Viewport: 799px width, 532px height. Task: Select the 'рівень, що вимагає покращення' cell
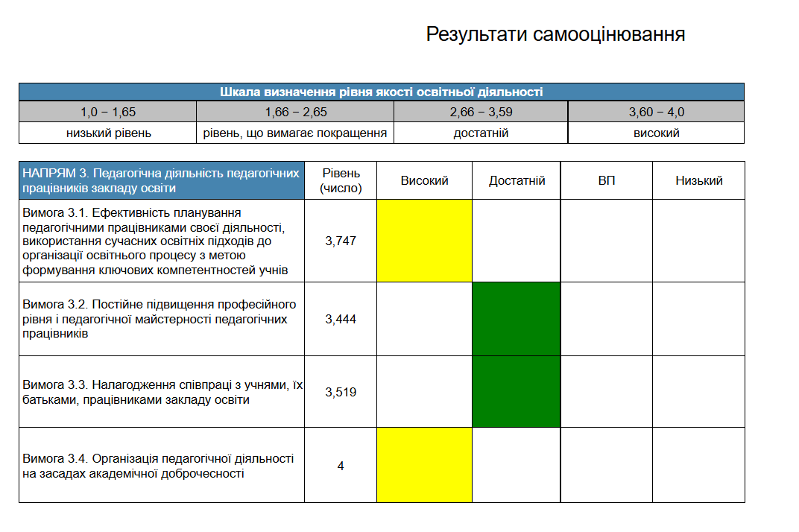click(x=296, y=133)
